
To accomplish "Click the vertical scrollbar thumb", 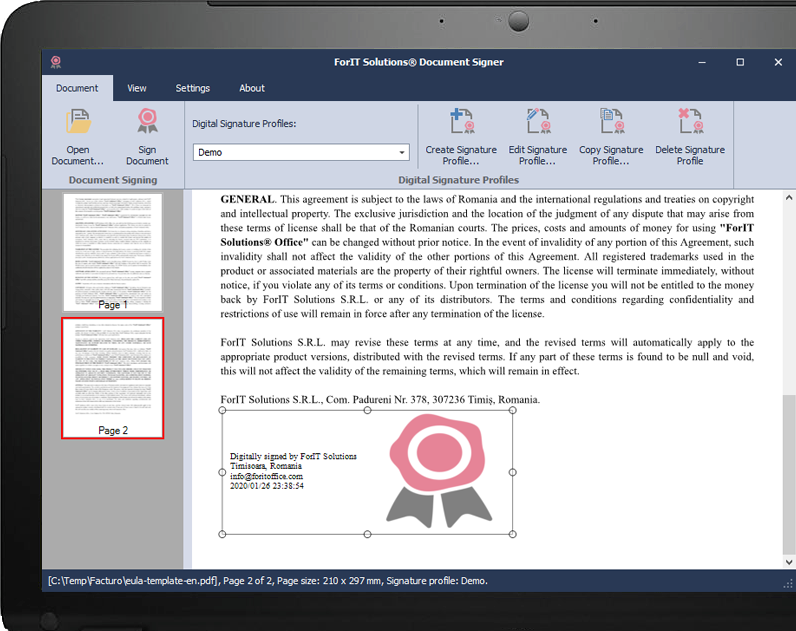I will pyautogui.click(x=789, y=475).
